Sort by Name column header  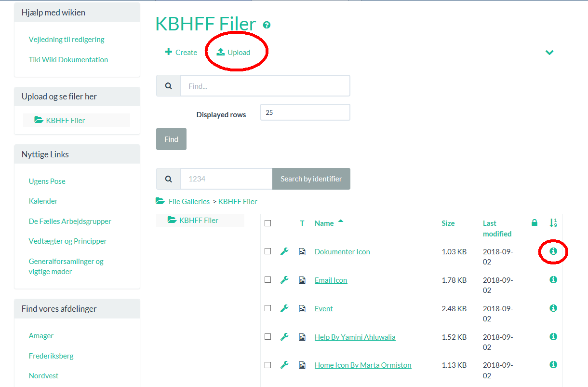pos(324,223)
